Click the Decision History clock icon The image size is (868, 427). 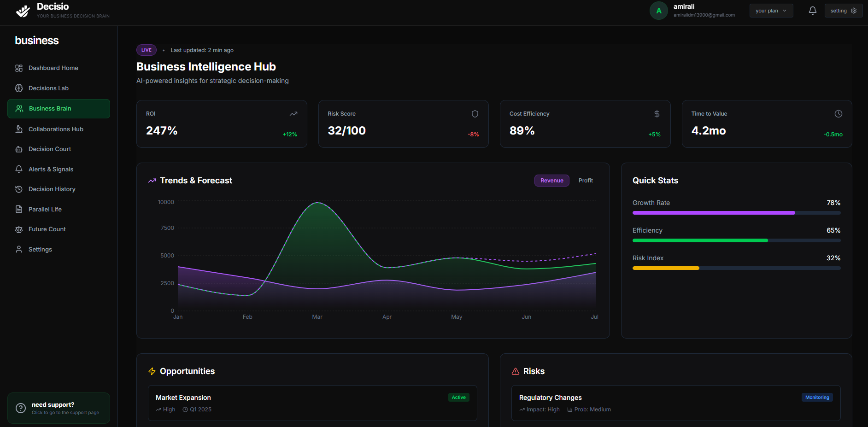tap(19, 189)
